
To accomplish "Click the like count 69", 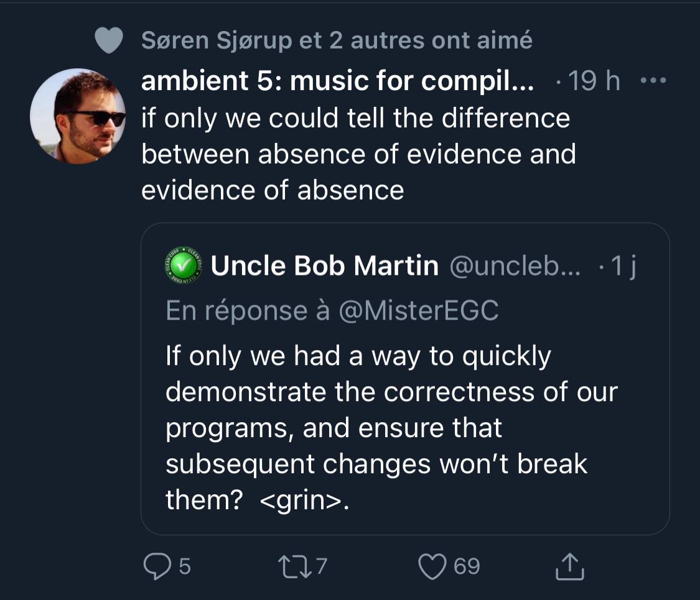I will pyautogui.click(x=467, y=566).
